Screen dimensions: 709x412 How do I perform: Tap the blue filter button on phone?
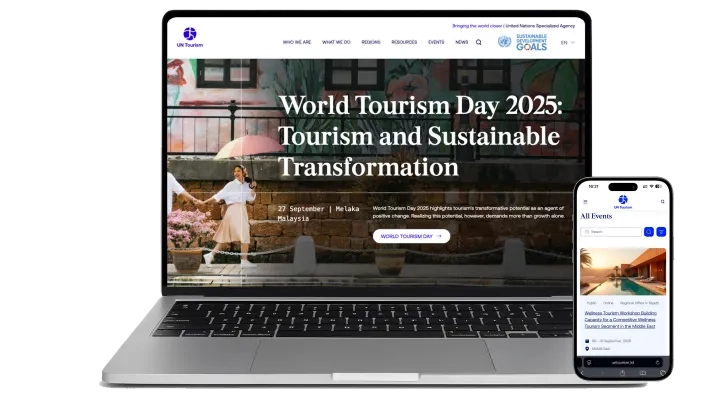[x=661, y=231]
